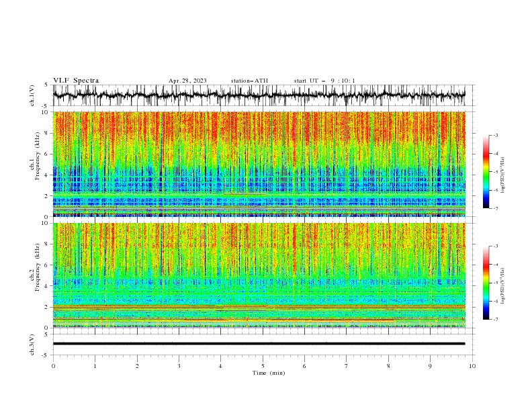Click the ch.1 spectrogram panel
This screenshot has width=532, height=411.
tap(259, 164)
